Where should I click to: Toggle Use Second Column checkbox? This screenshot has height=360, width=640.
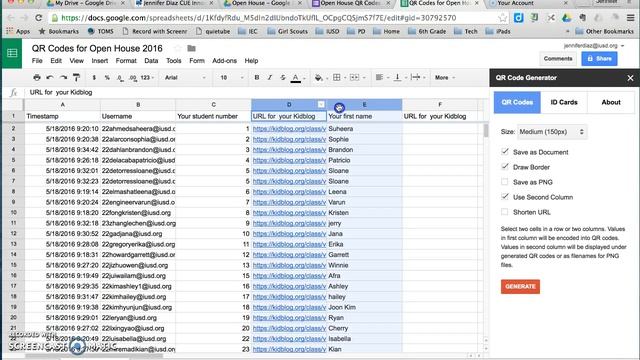pos(505,197)
